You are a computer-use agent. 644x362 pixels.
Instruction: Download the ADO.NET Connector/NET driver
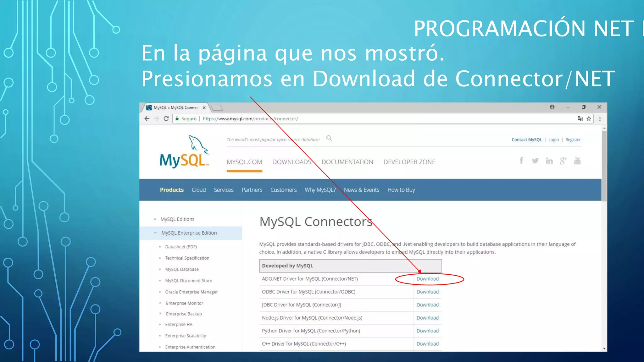427,279
